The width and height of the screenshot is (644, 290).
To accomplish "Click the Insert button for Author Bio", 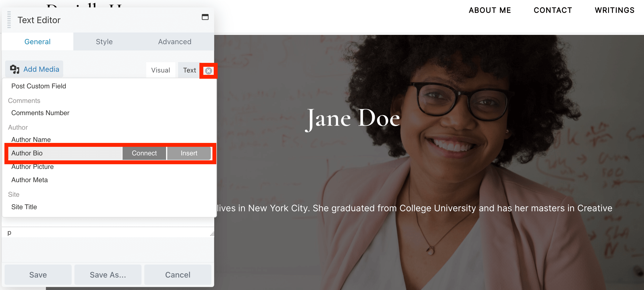I will point(189,153).
